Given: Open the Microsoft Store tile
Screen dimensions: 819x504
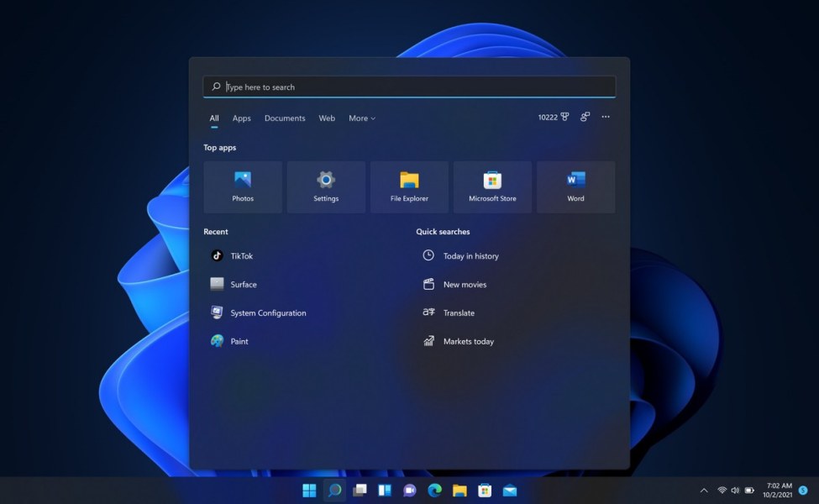Looking at the screenshot, I should point(492,186).
